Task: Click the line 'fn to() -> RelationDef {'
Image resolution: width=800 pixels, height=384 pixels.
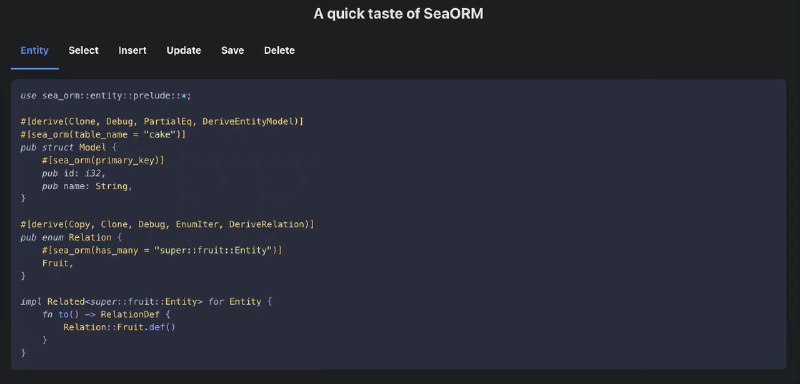Action: 106,314
